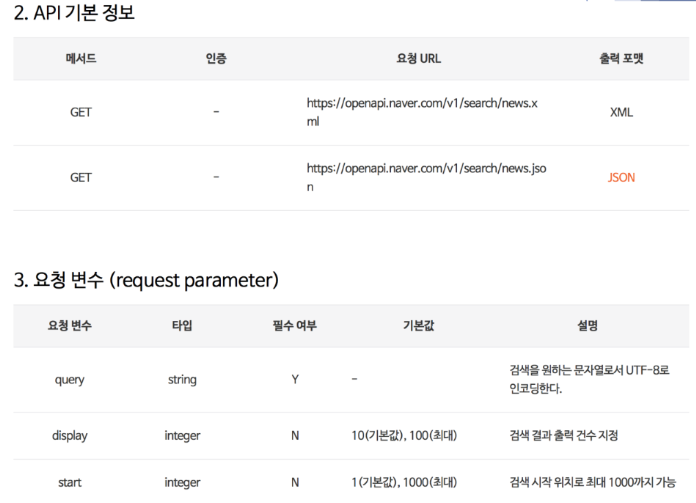Click 'N' in the start row
Viewport: 696px width, 503px height.
pyautogui.click(x=295, y=483)
